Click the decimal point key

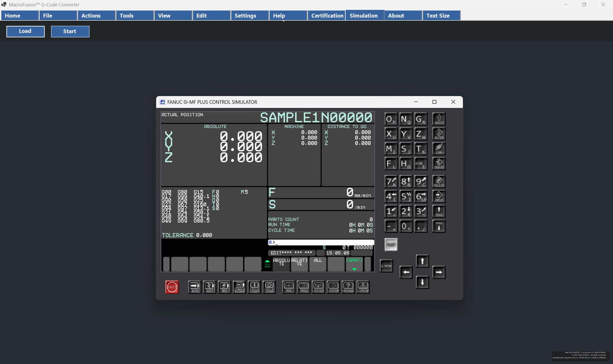point(421,226)
